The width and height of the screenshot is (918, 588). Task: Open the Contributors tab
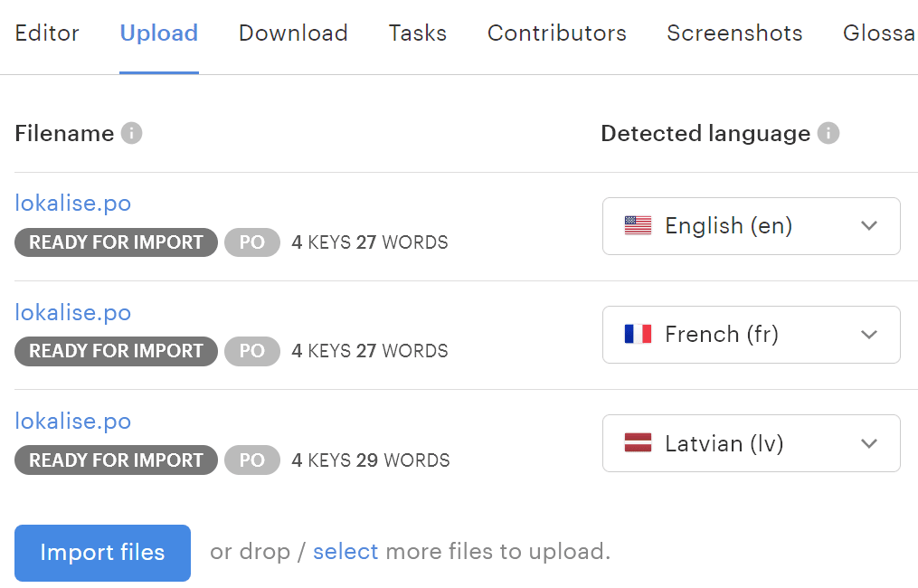557,33
